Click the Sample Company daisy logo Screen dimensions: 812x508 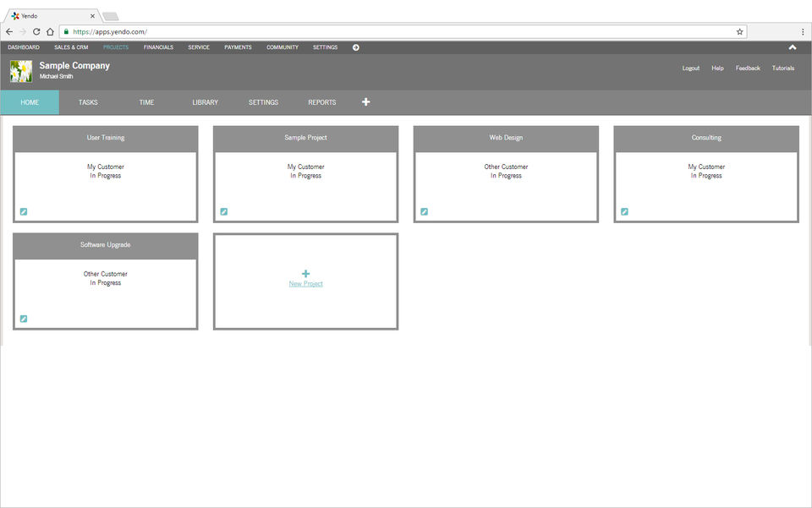(x=20, y=71)
